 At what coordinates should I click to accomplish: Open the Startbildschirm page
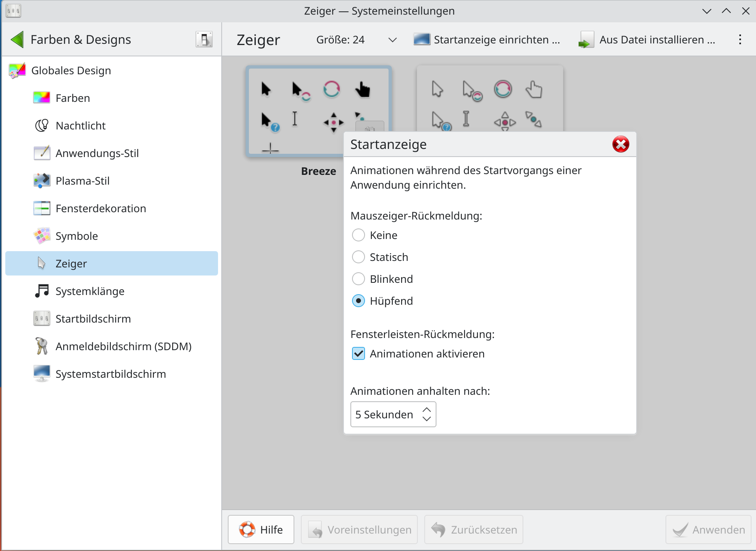coord(112,319)
